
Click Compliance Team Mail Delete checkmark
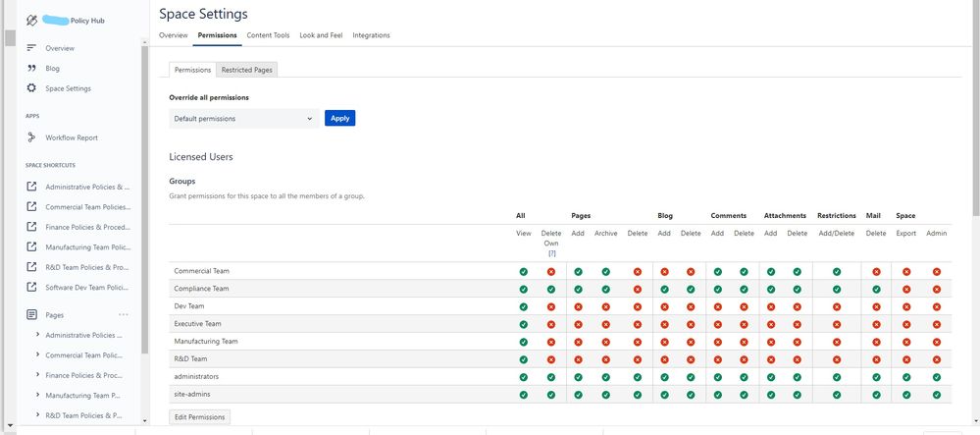point(876,289)
